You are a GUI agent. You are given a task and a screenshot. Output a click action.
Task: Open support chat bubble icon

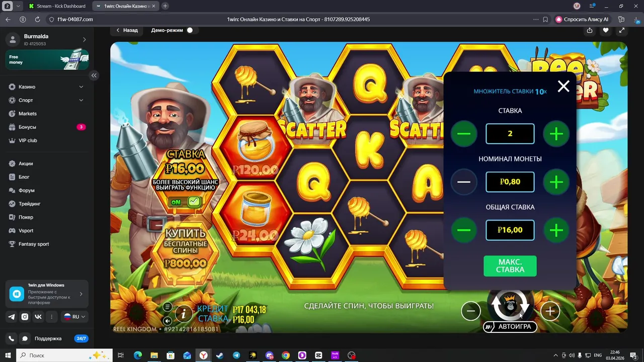click(25, 338)
